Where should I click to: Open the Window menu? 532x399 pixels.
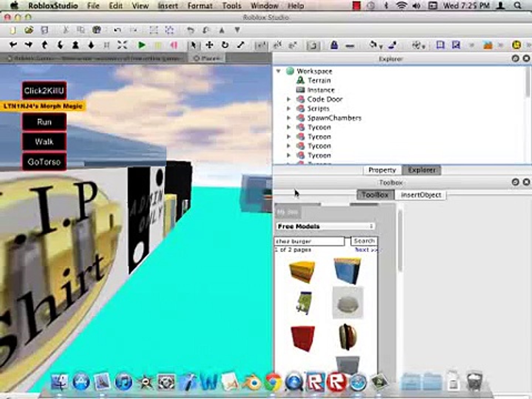point(265,6)
